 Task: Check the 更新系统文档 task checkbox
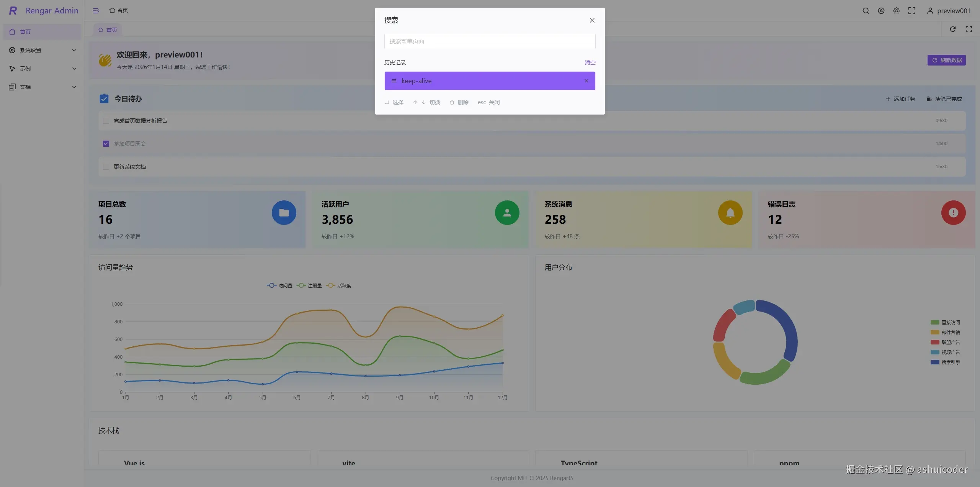click(x=106, y=167)
